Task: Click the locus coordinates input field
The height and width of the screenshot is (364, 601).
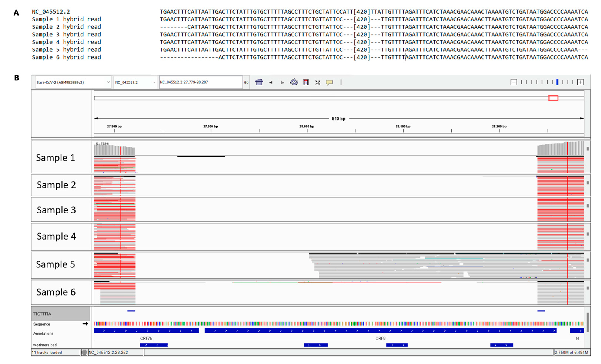Action: [200, 82]
